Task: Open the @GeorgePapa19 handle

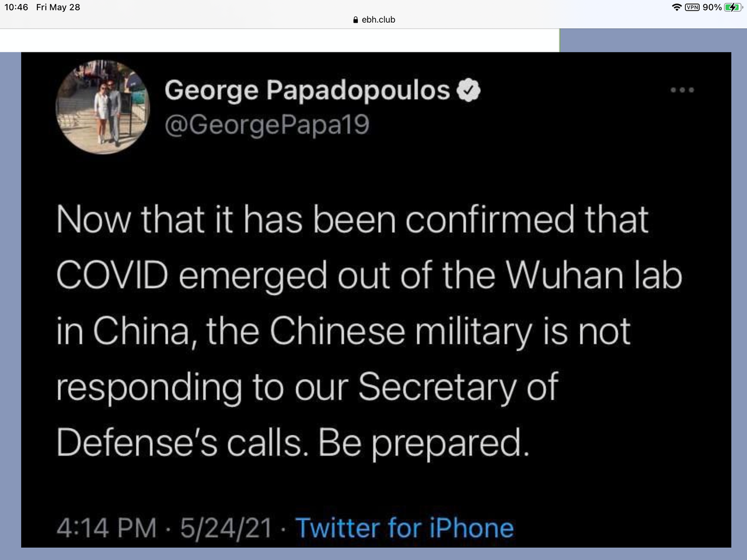Action: coord(267,125)
